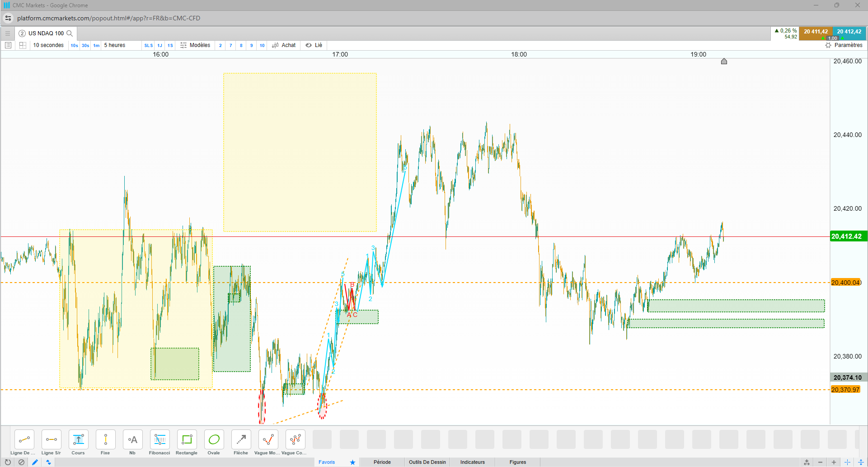
Task: Open the 5 heures period dropdown
Action: (x=115, y=45)
